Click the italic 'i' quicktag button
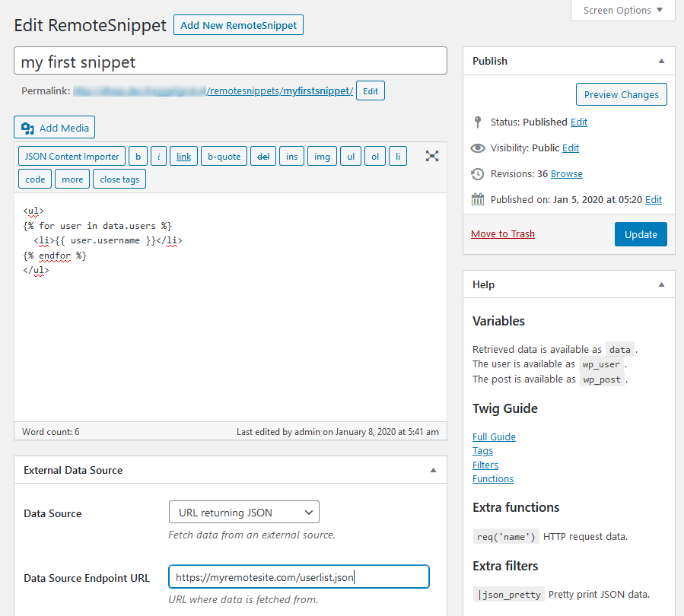This screenshot has height=616, width=684. (158, 157)
